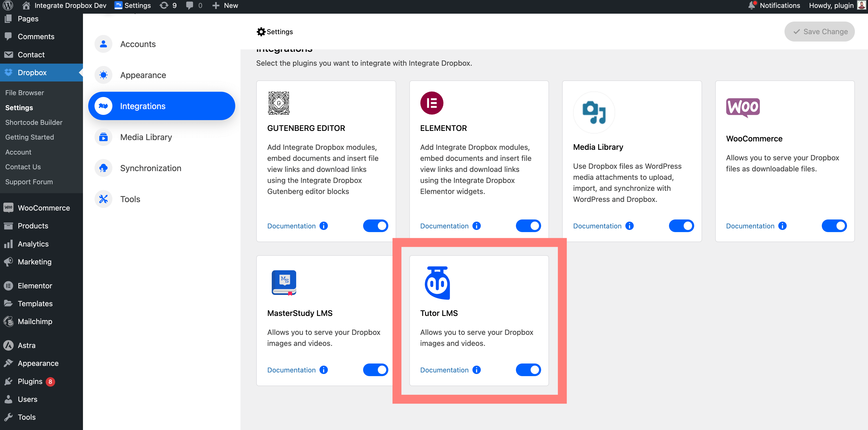
Task: Click New in the admin bar
Action: pos(225,6)
